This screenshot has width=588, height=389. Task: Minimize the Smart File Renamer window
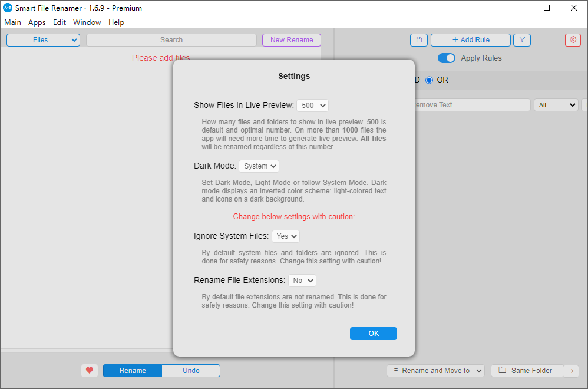(x=520, y=8)
